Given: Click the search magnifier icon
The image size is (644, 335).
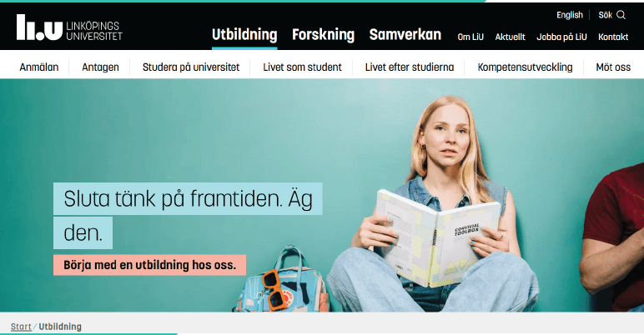Looking at the screenshot, I should [x=621, y=15].
